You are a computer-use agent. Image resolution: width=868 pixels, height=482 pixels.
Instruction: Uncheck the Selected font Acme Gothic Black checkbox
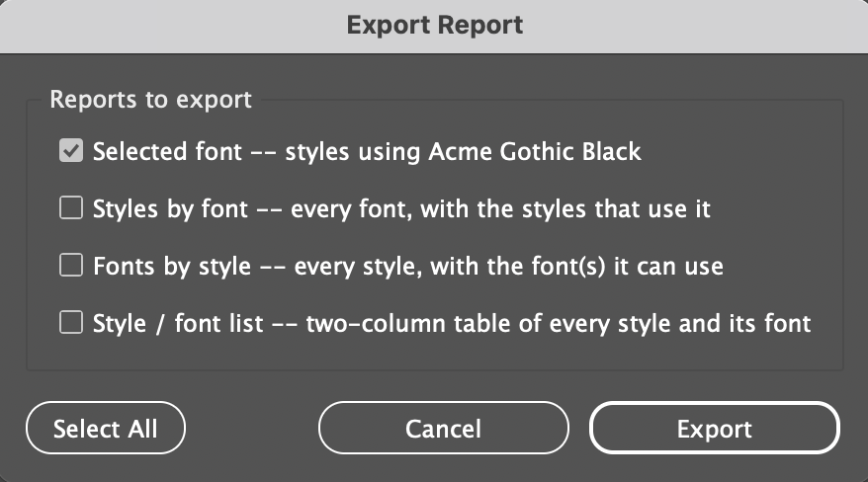coord(71,150)
